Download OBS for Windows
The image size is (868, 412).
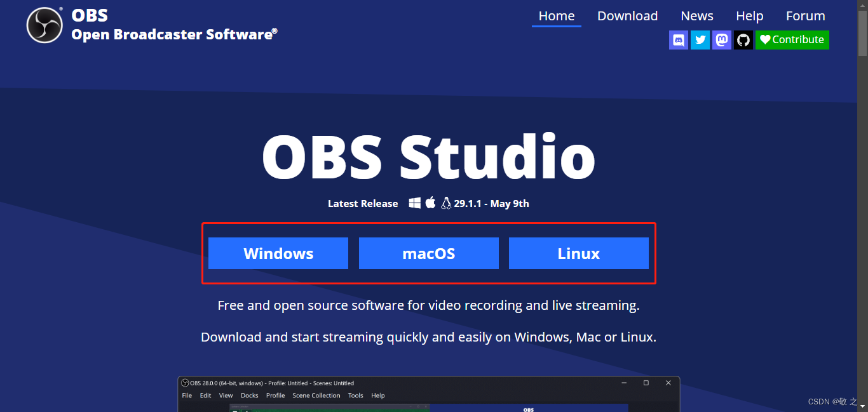278,253
